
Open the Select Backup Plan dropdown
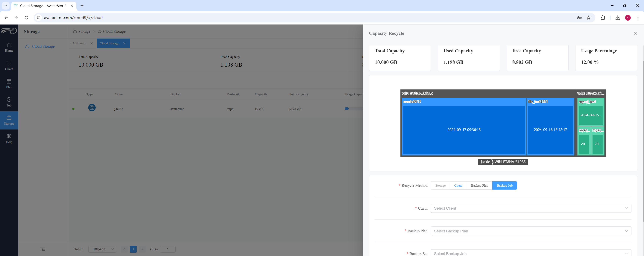pyautogui.click(x=531, y=231)
